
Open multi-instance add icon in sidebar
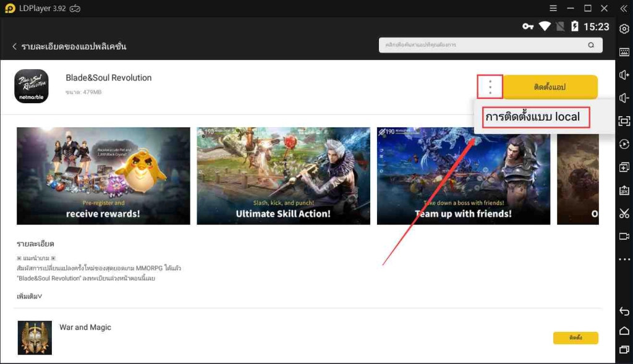click(624, 167)
